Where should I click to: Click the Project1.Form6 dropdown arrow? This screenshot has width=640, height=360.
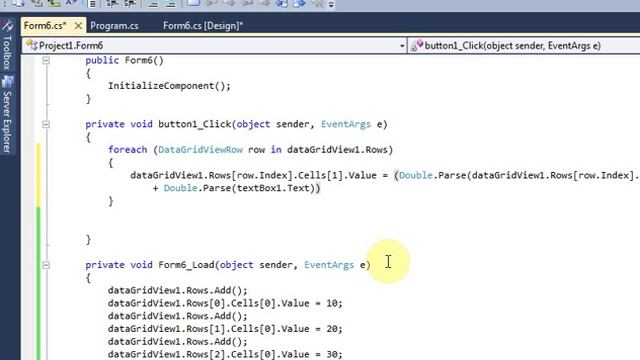coord(402,46)
